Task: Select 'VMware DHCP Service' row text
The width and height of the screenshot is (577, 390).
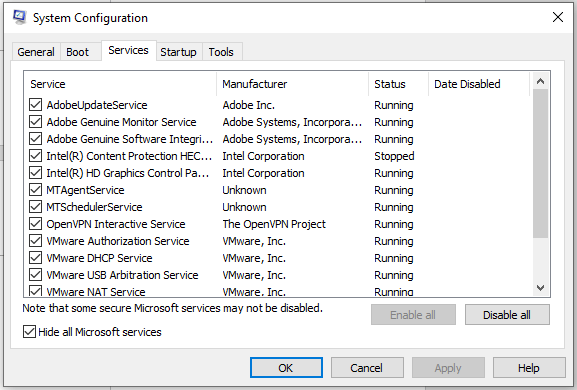Action: (x=99, y=258)
